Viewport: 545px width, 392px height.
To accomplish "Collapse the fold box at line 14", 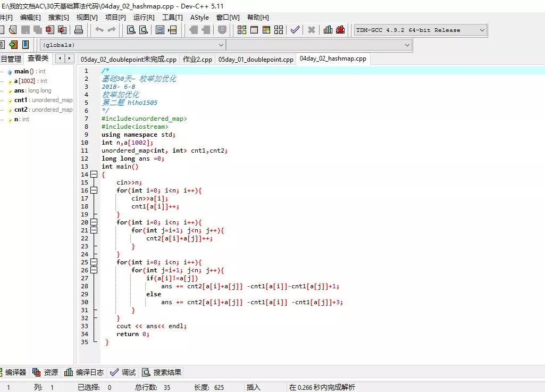I will (94, 174).
